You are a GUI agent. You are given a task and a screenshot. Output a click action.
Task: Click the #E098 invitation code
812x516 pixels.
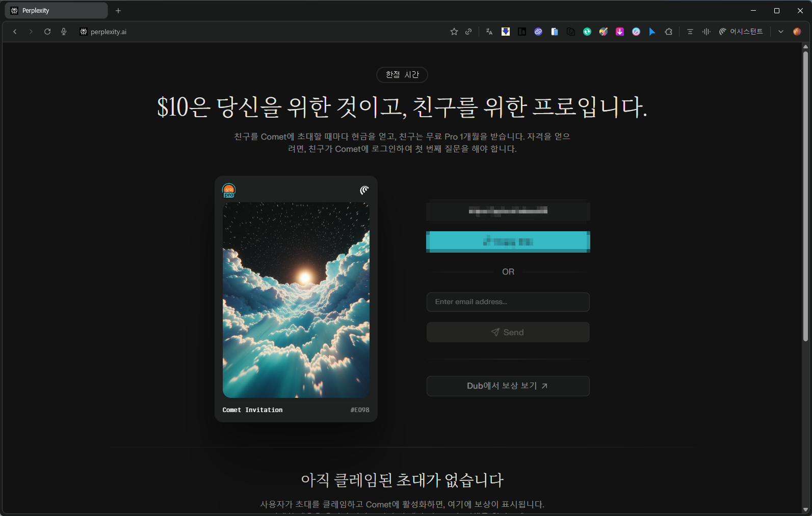(360, 410)
